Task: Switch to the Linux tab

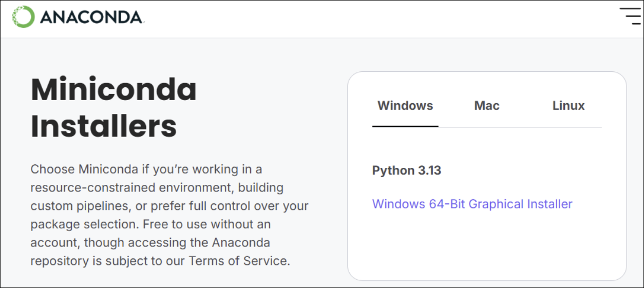Action: click(x=569, y=106)
